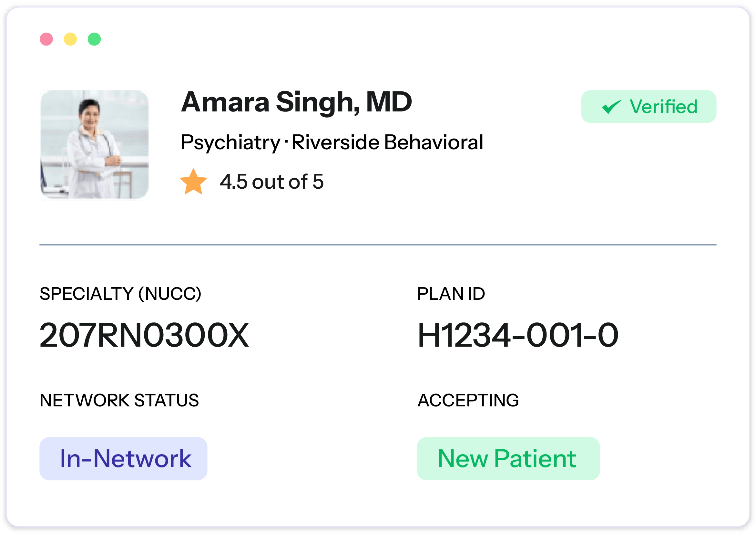
Task: Select the NUCC code 207RN0300X
Action: click(x=144, y=335)
